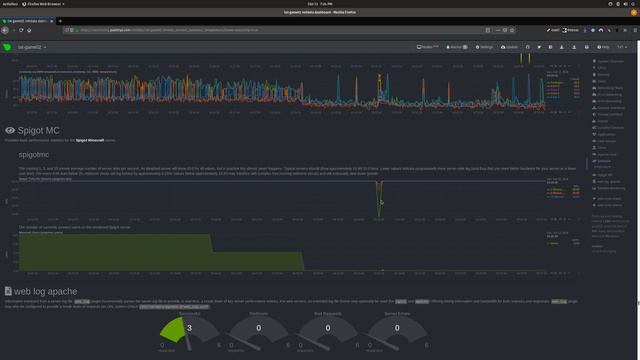Click the TPS dip in spigotmc chart

pyautogui.click(x=379, y=199)
